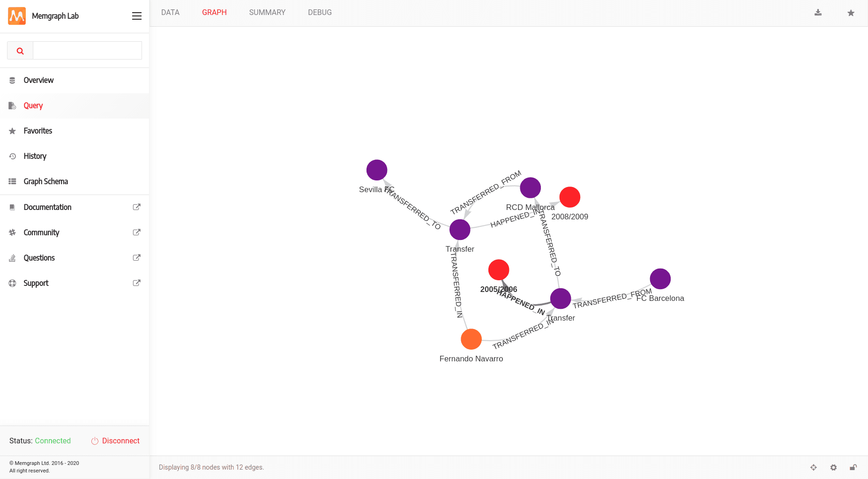Click the Documentation book icon
This screenshot has width=868, height=479.
[x=13, y=207]
